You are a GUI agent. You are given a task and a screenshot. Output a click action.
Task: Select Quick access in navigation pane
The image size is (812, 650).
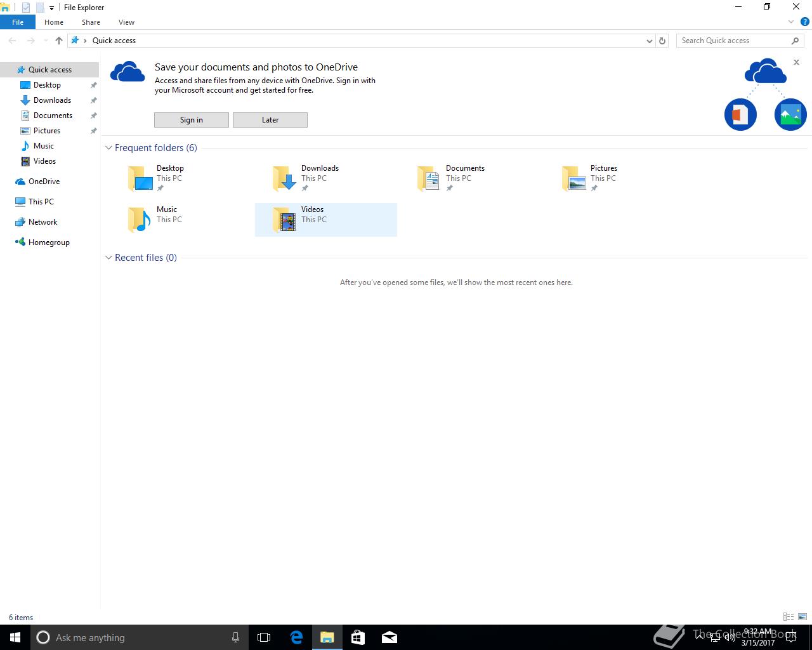tap(49, 70)
